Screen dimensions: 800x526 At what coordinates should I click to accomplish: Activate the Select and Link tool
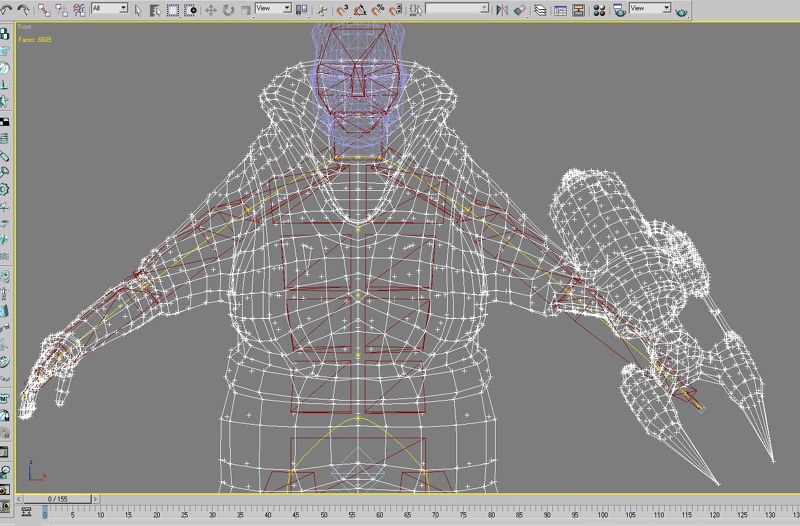[x=44, y=9]
